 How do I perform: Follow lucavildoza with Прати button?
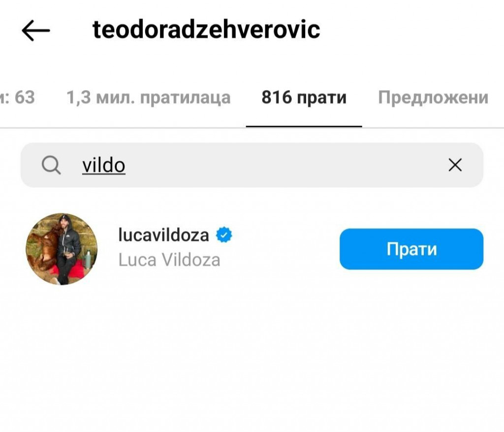(411, 249)
